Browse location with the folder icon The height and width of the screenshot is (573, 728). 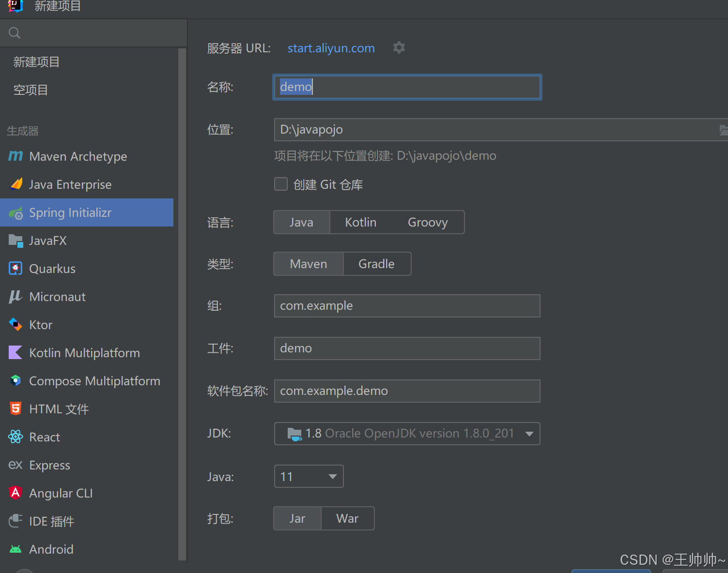point(724,130)
